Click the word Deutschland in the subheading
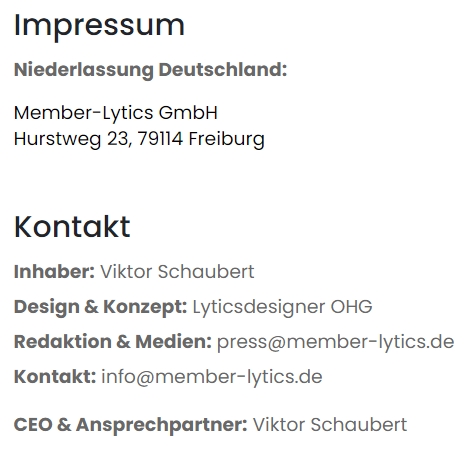The height and width of the screenshot is (451, 476). click(223, 70)
